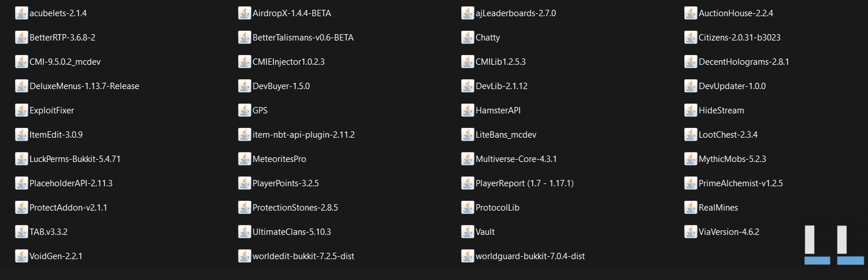
Task: Click the DecentHolograms-2.8.1 file icon
Action: point(691,62)
